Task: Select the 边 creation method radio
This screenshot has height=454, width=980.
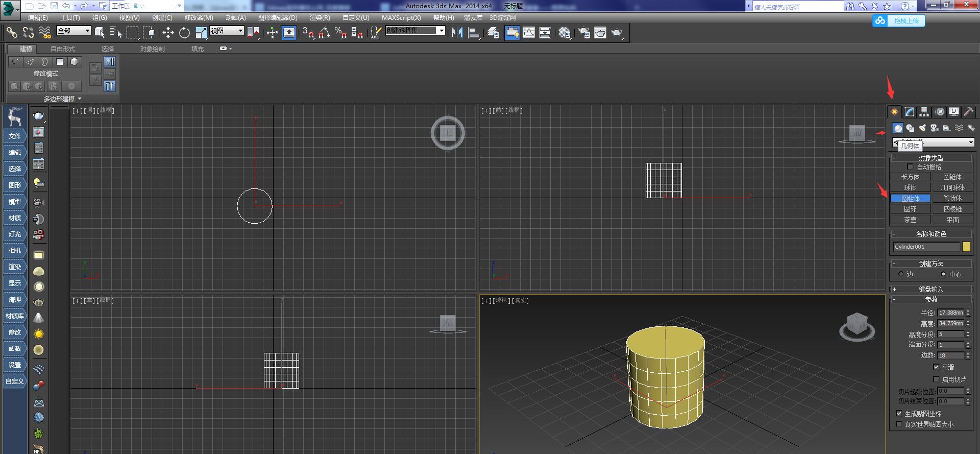Action: [901, 274]
